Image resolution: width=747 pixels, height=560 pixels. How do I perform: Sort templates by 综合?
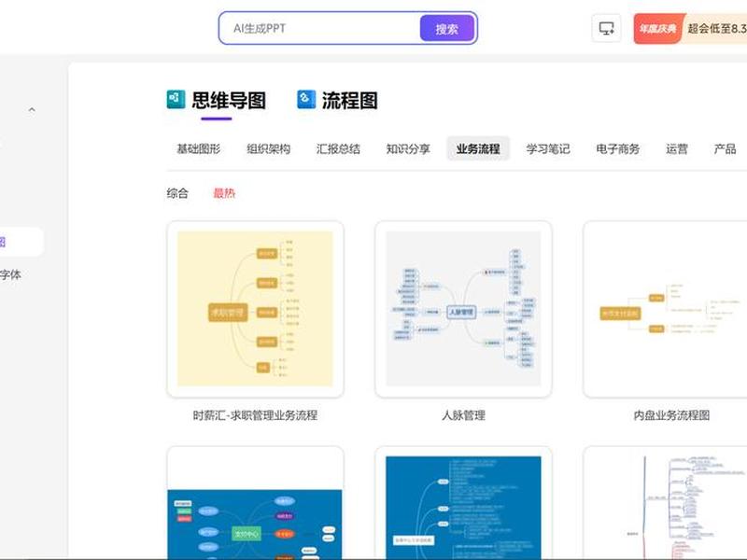[x=177, y=193]
